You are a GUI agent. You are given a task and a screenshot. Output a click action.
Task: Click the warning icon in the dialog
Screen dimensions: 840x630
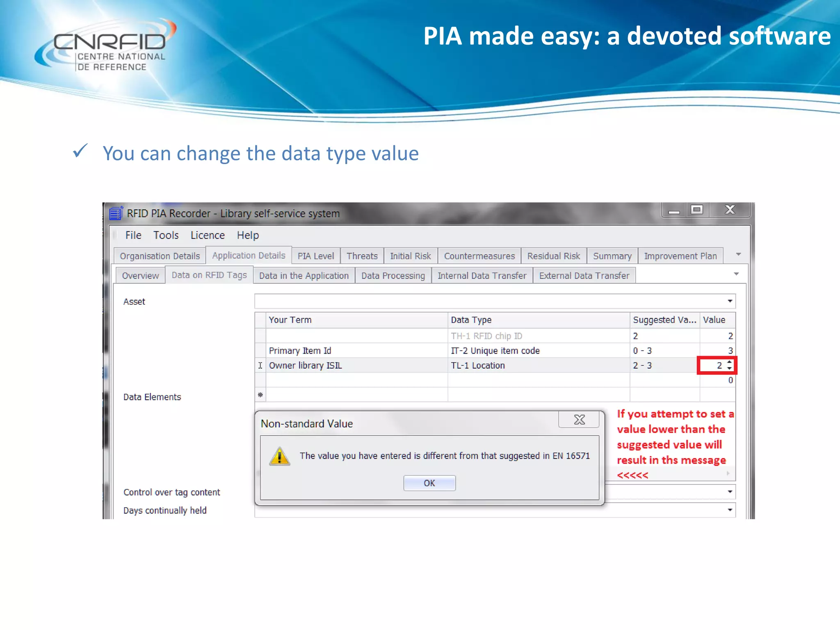click(x=280, y=456)
